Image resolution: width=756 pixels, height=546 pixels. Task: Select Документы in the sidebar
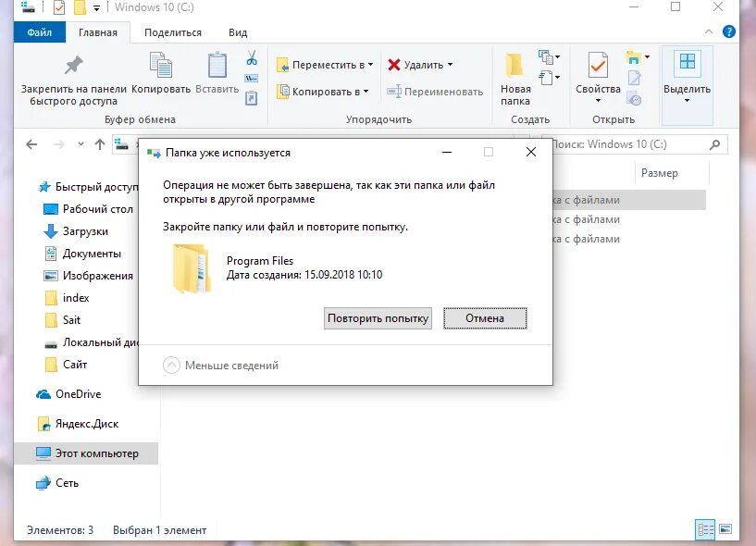(82, 254)
